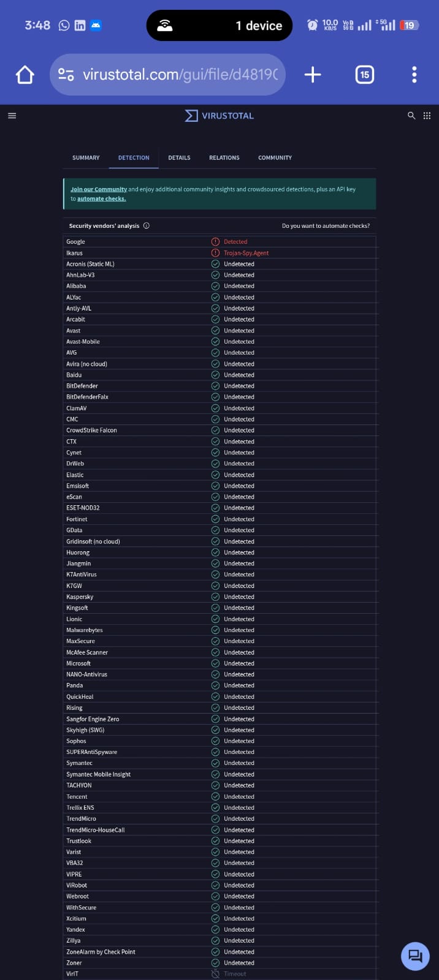Switch to the Details tab

(179, 157)
